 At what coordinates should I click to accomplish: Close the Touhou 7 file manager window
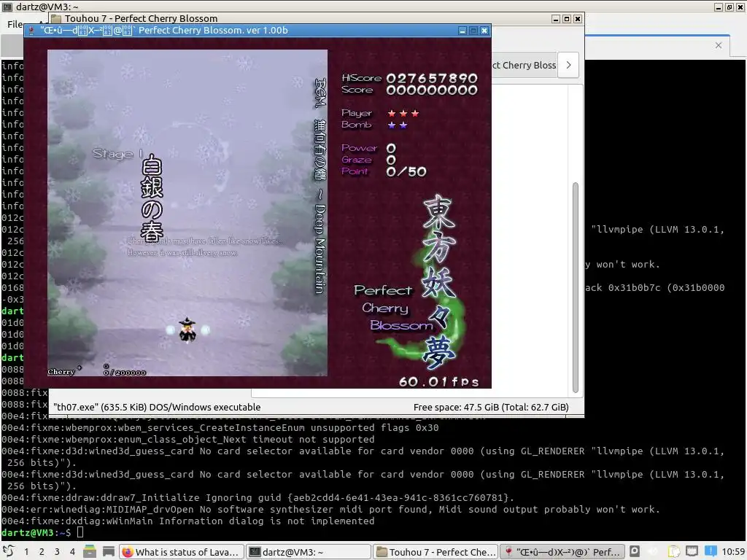pos(578,18)
